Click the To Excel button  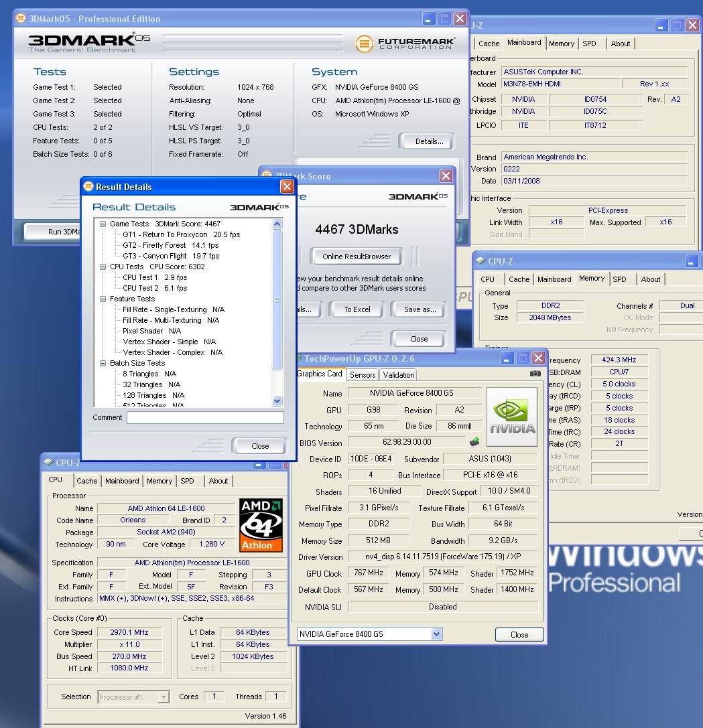pyautogui.click(x=357, y=309)
